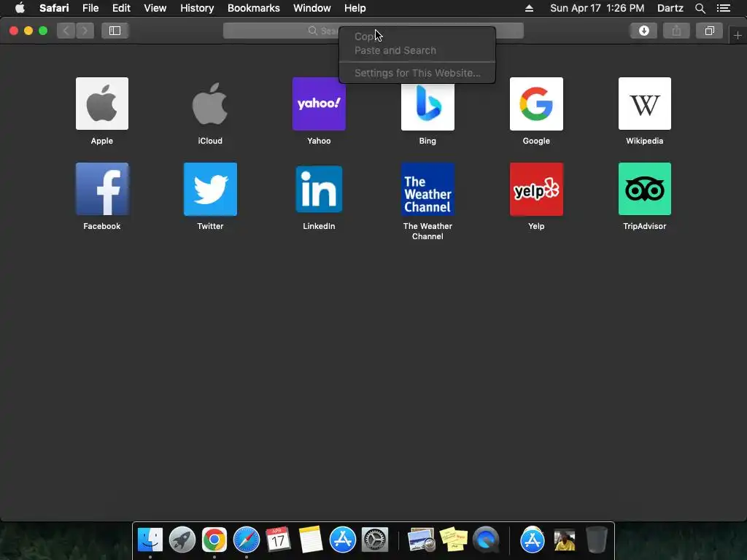Choose Settings for This Website option

pos(417,73)
